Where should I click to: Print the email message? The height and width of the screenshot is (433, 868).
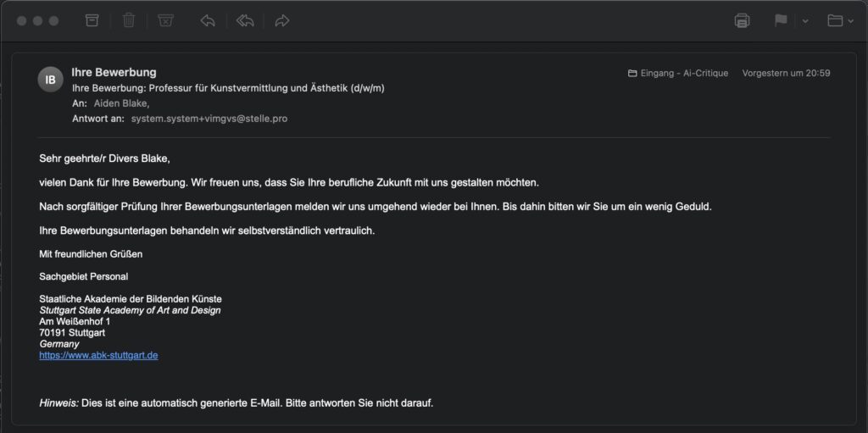(742, 20)
